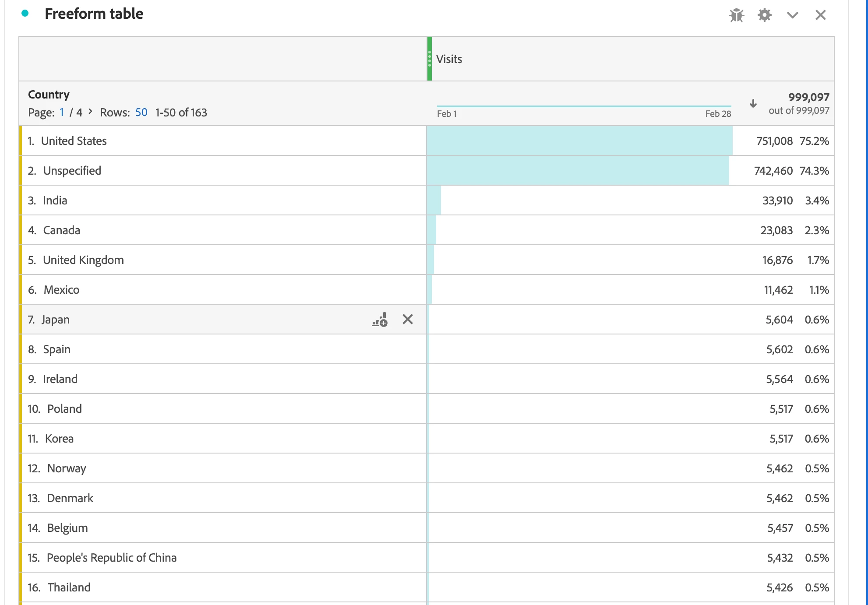Click the United Kingdom visits value cell
The height and width of the screenshot is (605, 868).
[777, 260]
